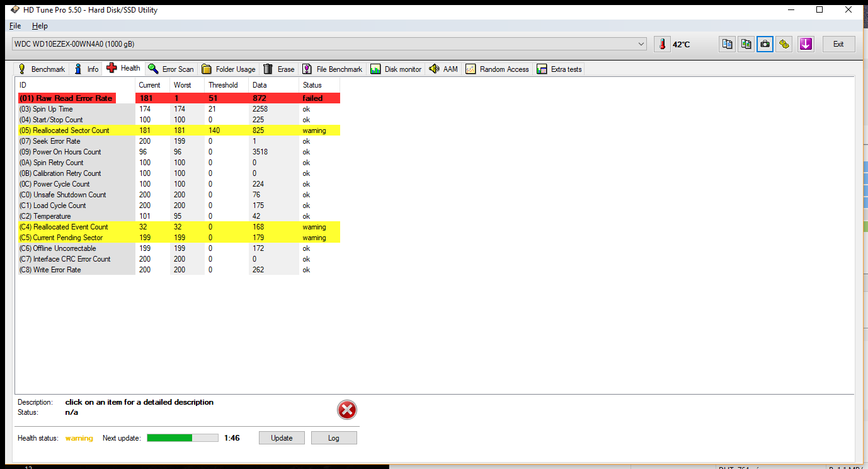868x469 pixels.
Task: Click the ID column header
Action: pos(76,85)
